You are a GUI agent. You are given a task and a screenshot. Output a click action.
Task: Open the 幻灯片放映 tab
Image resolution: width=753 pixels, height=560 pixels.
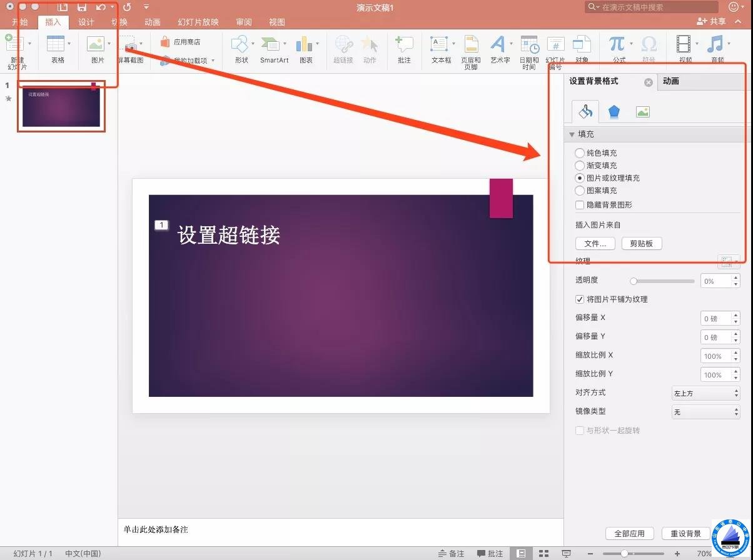click(x=198, y=22)
